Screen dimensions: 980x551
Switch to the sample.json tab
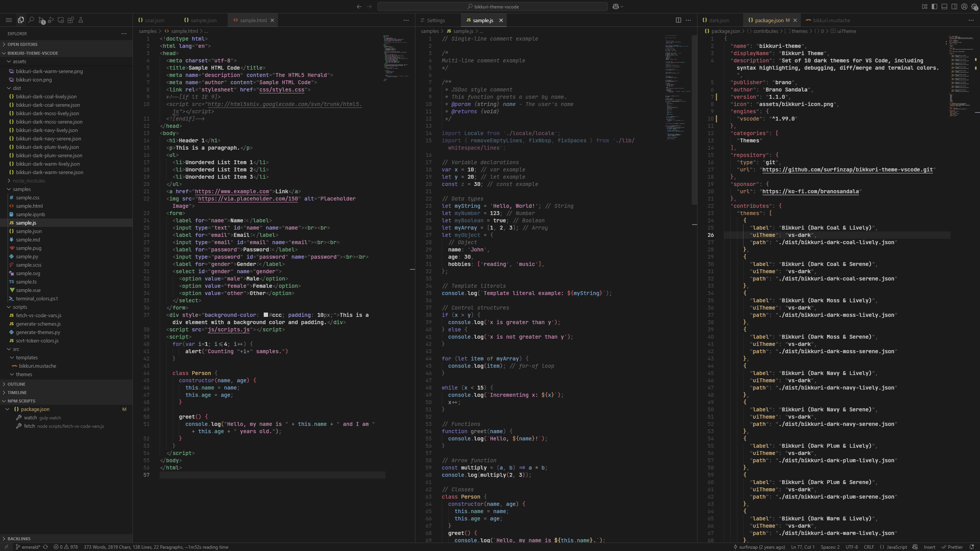(203, 20)
